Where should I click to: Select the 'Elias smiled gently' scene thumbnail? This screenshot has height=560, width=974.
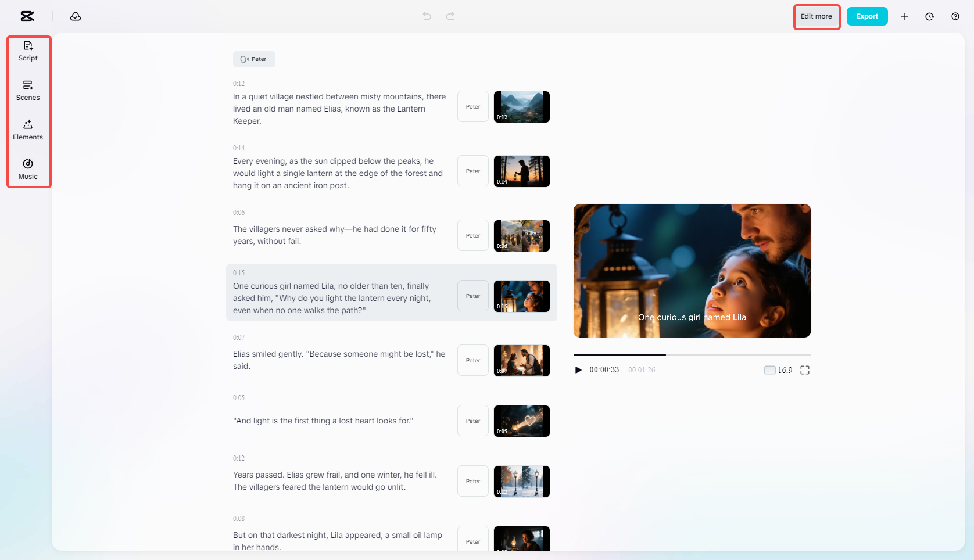click(x=522, y=361)
